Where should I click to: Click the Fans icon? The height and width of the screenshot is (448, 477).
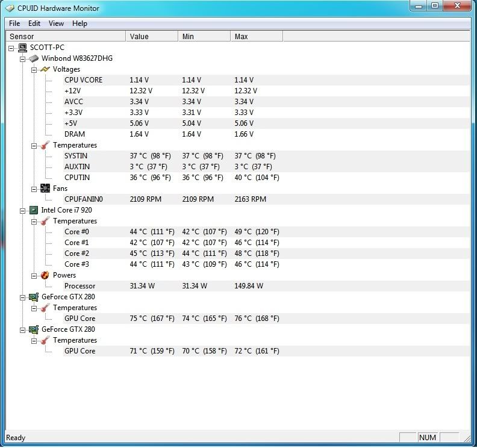[x=45, y=188]
